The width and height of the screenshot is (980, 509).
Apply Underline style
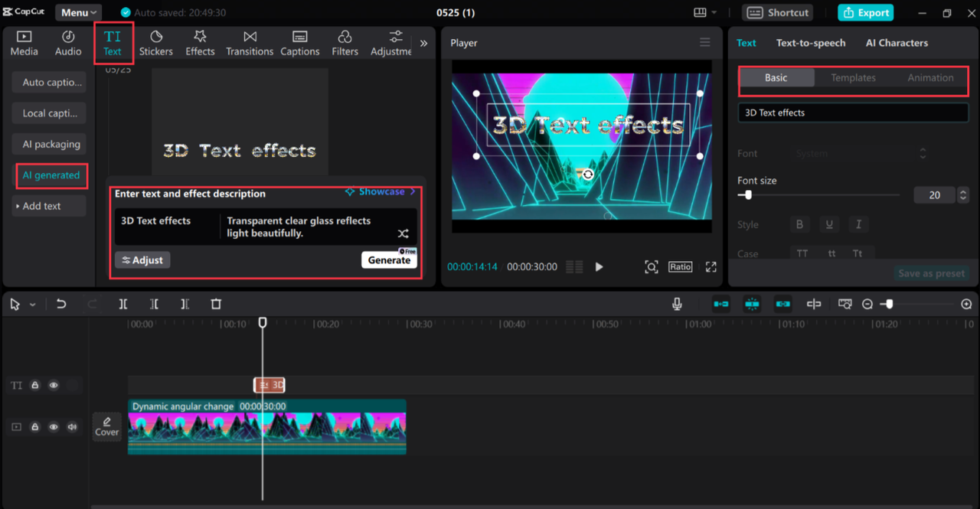click(x=828, y=224)
